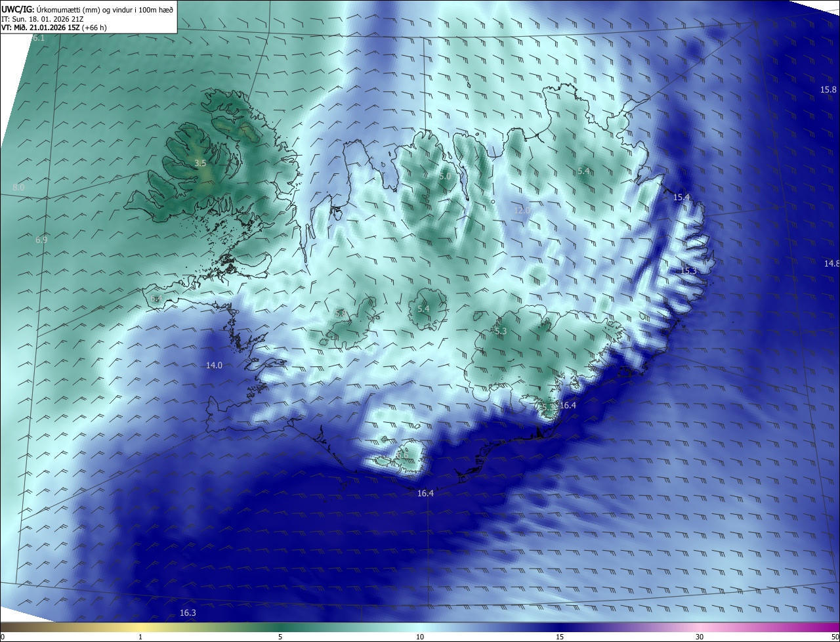
Task: Click the legend tick label 15
Action: (560, 637)
